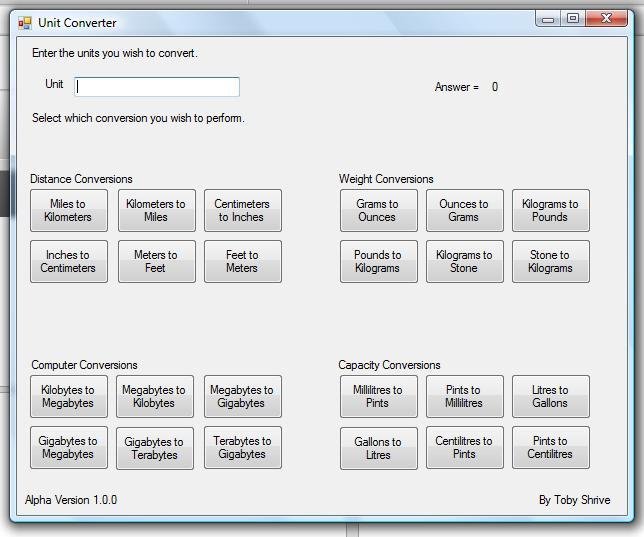Click the Computer Conversions heading

point(84,365)
